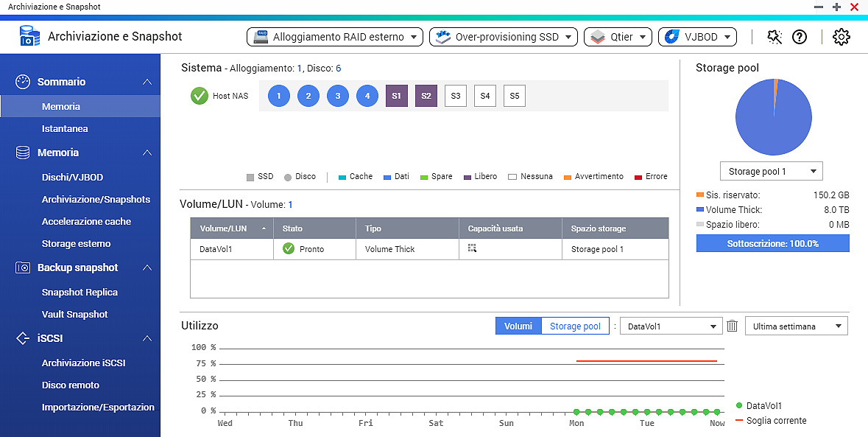Image resolution: width=868 pixels, height=437 pixels.
Task: Open Alloggiamento RAID esterno dropdown
Action: coord(335,37)
